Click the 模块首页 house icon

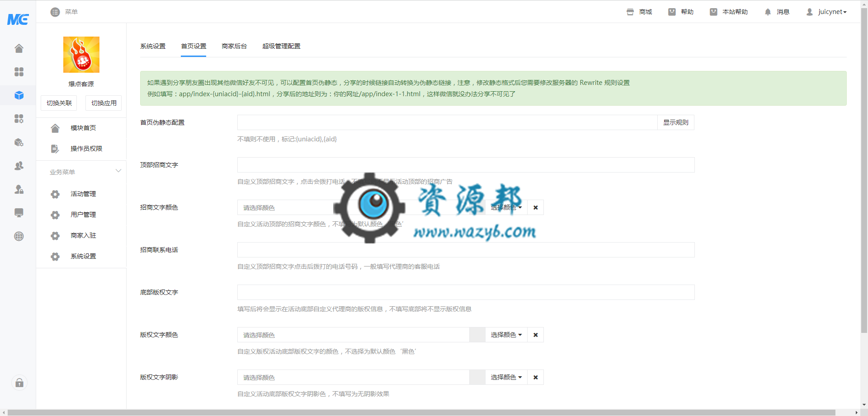click(x=55, y=128)
